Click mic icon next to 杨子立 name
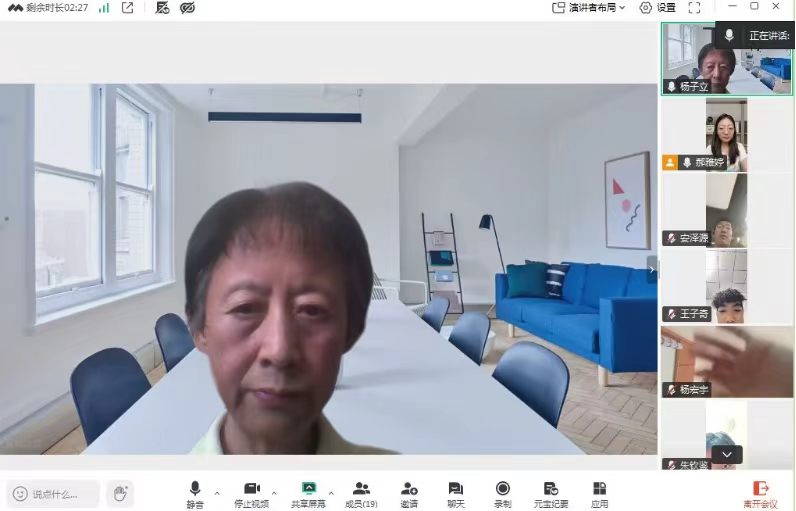This screenshot has width=796, height=511. pyautogui.click(x=671, y=87)
